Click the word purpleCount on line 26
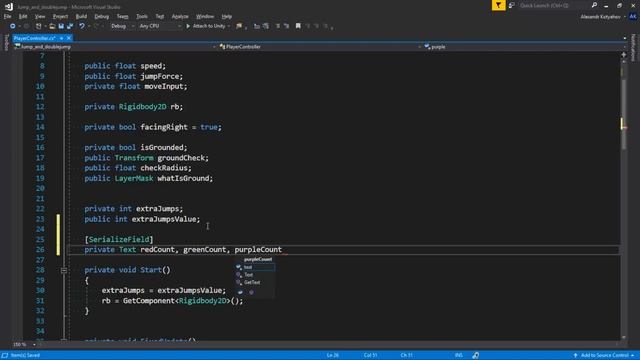Screen dimensions: 640x360 point(258,249)
